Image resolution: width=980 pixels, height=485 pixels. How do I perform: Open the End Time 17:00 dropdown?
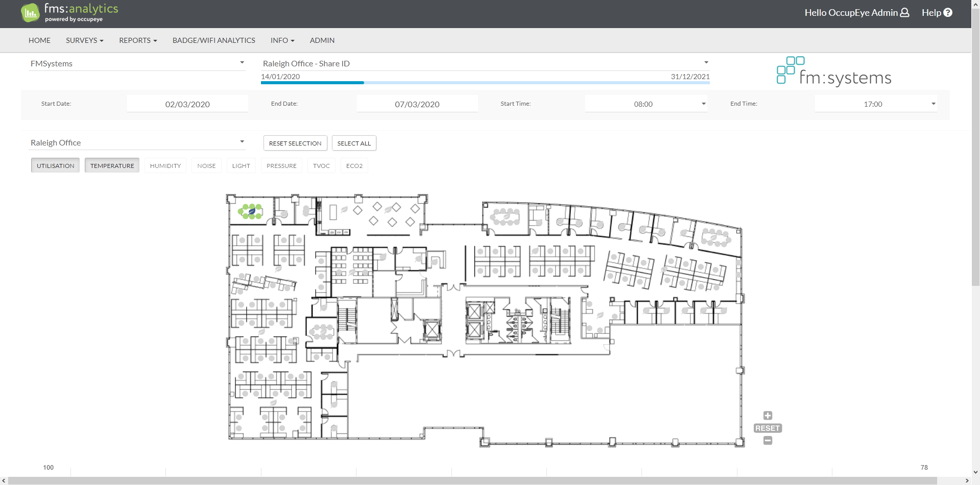876,104
